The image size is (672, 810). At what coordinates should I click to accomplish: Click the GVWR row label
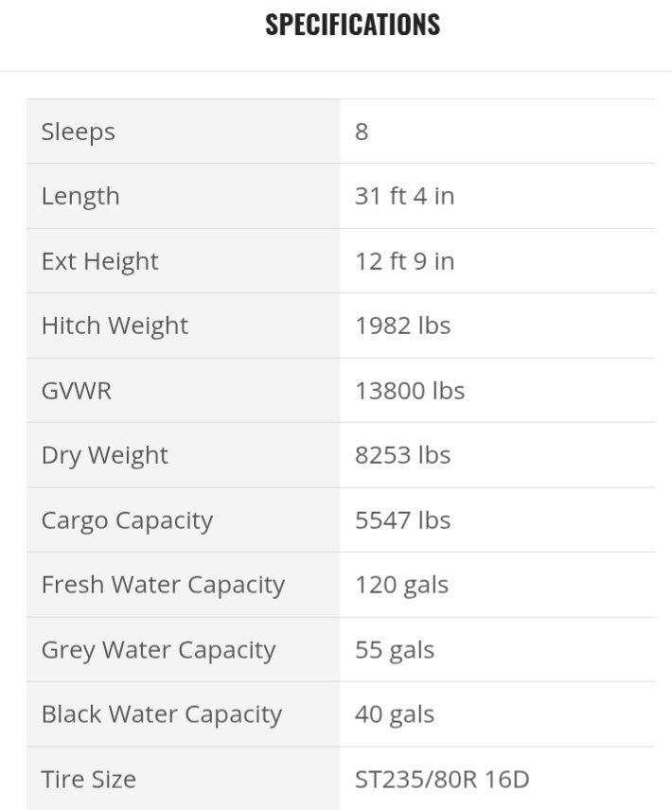76,391
